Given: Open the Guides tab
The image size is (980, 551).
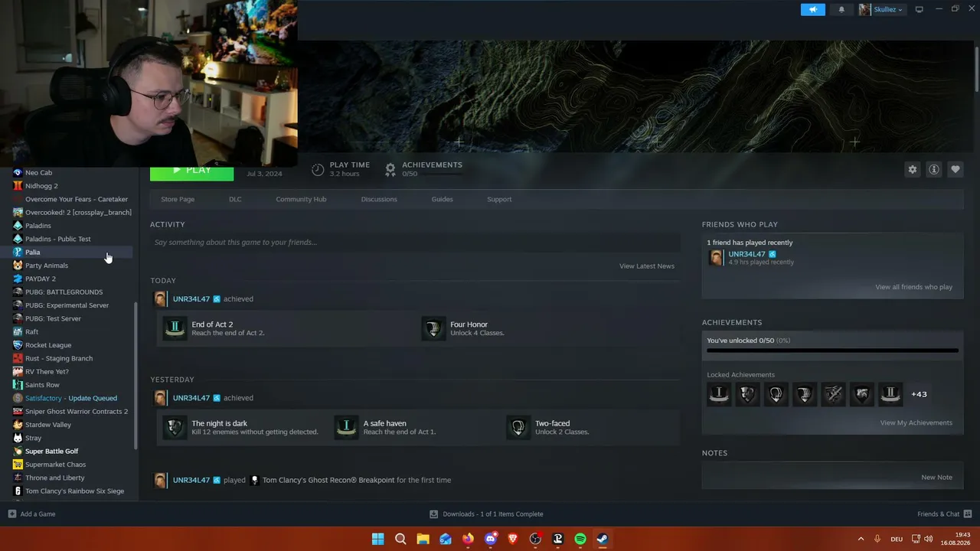Looking at the screenshot, I should pyautogui.click(x=442, y=199).
